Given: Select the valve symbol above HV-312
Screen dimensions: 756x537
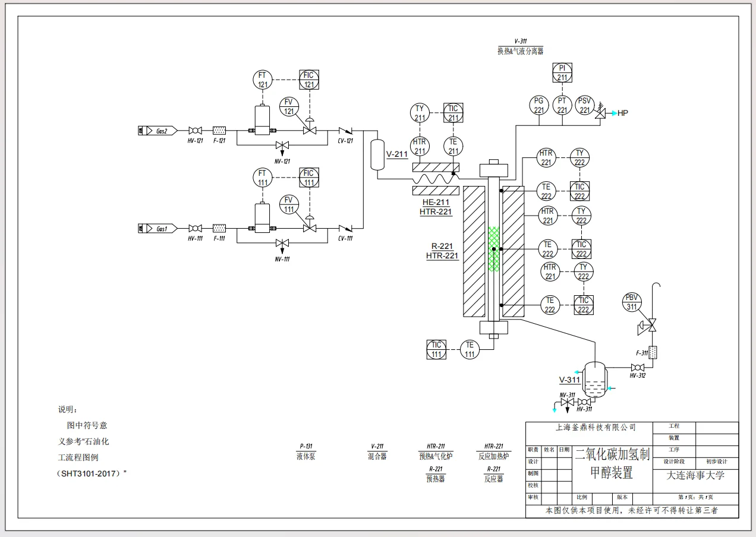Looking at the screenshot, I should click(638, 367).
